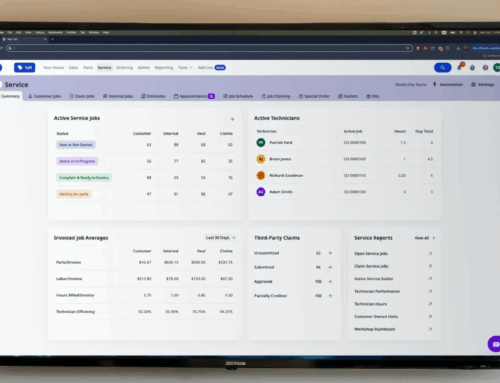
Task: Click Patrick Ford's avatar
Action: tap(261, 143)
